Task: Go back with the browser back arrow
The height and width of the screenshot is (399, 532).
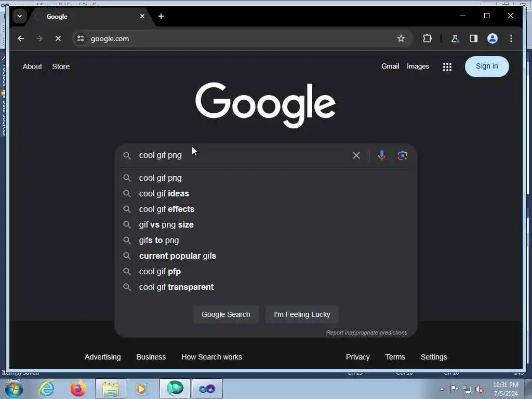Action: (21, 38)
